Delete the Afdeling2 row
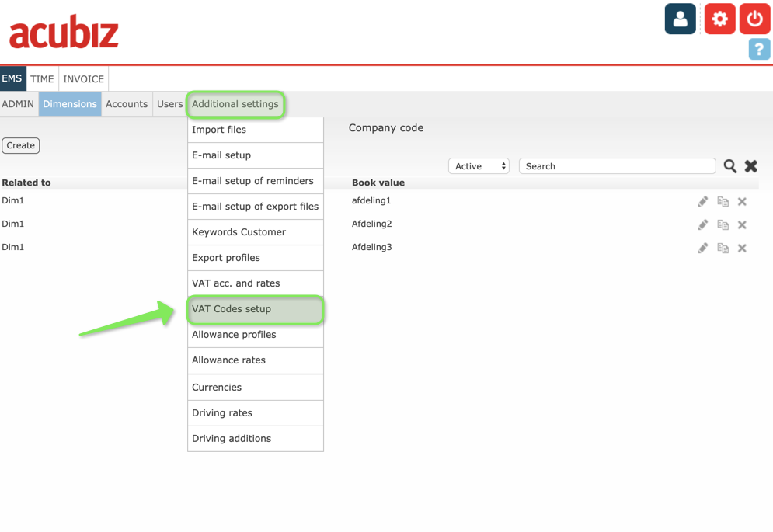 pyautogui.click(x=742, y=224)
